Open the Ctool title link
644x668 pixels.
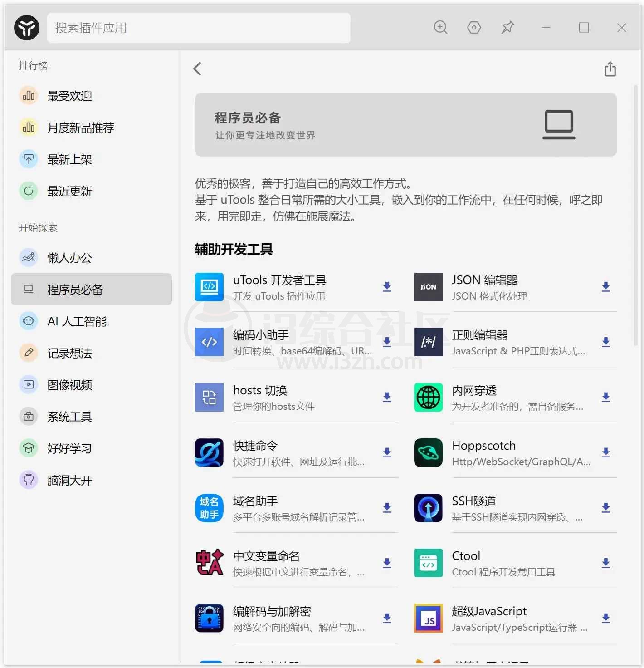click(x=466, y=556)
